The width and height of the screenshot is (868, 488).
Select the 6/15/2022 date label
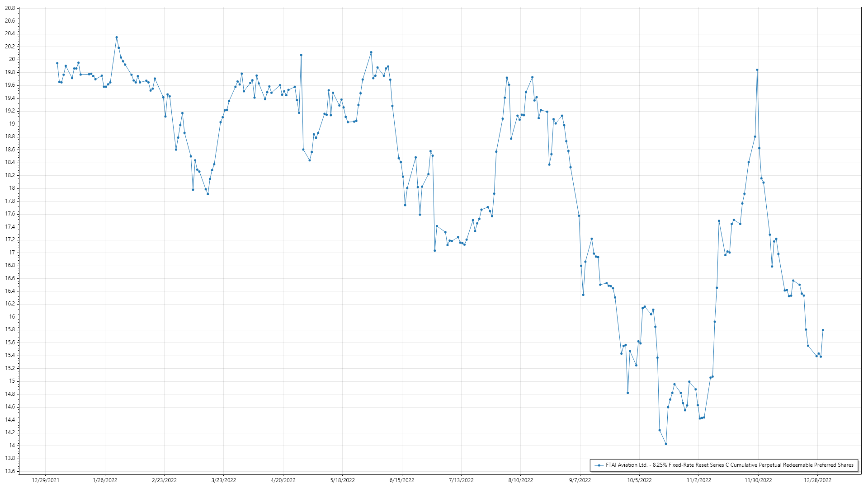pyautogui.click(x=402, y=480)
